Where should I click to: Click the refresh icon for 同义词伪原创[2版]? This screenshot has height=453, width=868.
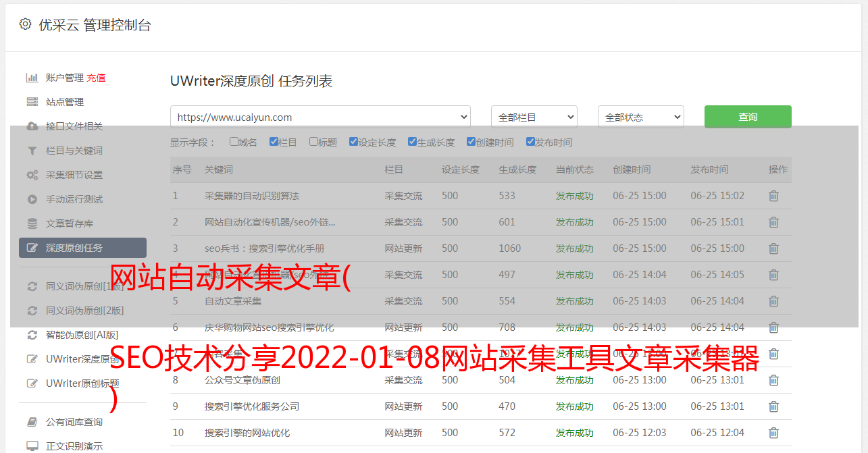click(32, 311)
